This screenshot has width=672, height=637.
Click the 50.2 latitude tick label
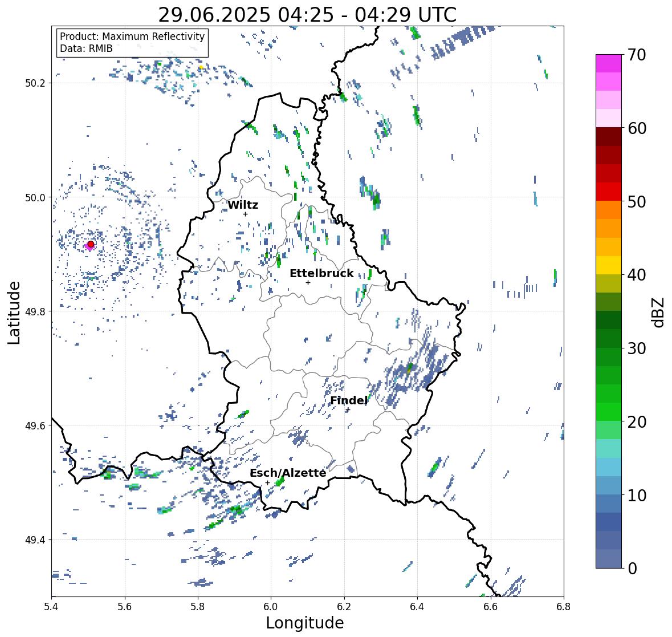click(x=35, y=83)
